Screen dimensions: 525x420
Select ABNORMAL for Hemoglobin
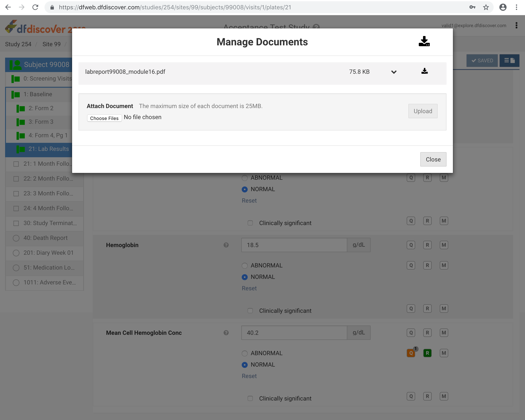click(x=244, y=266)
